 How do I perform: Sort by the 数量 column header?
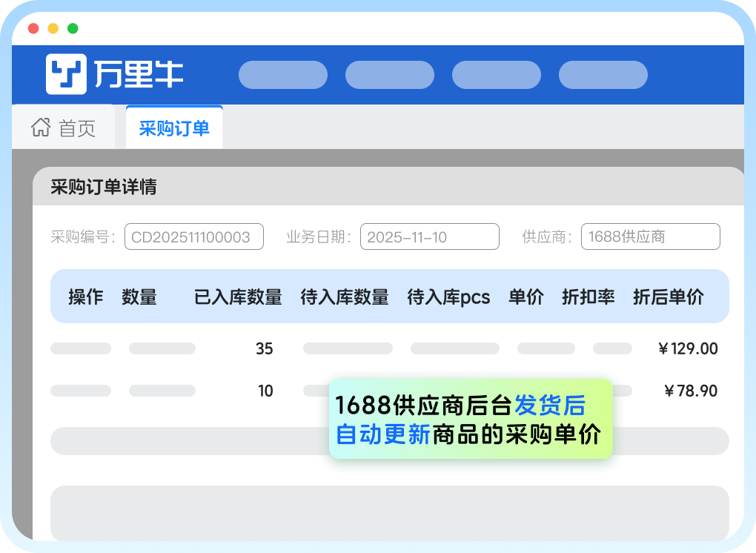(x=139, y=297)
